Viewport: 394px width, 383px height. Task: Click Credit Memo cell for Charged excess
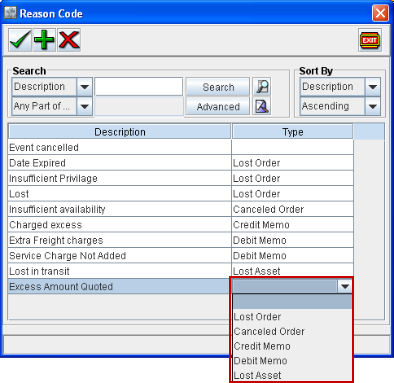tap(293, 225)
